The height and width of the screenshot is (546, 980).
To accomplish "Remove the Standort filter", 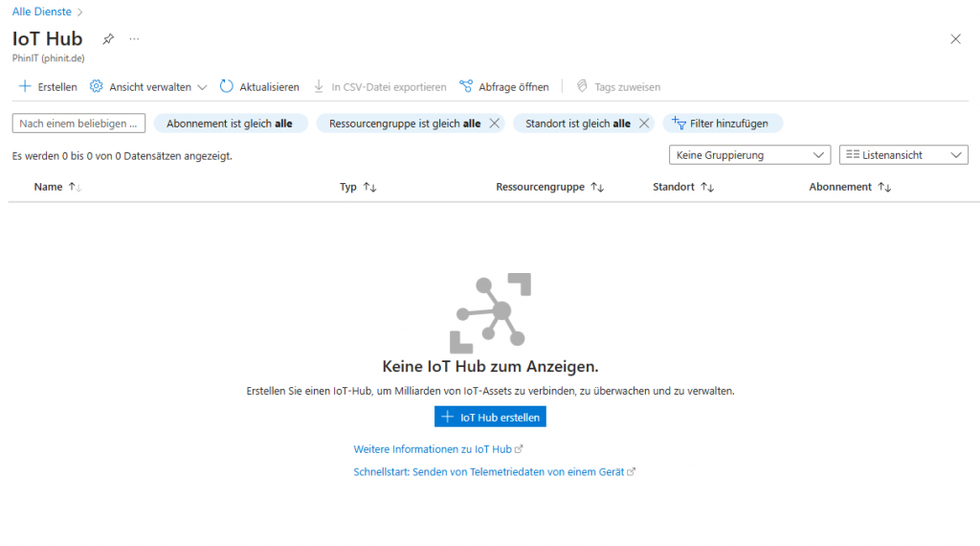I will pos(644,124).
